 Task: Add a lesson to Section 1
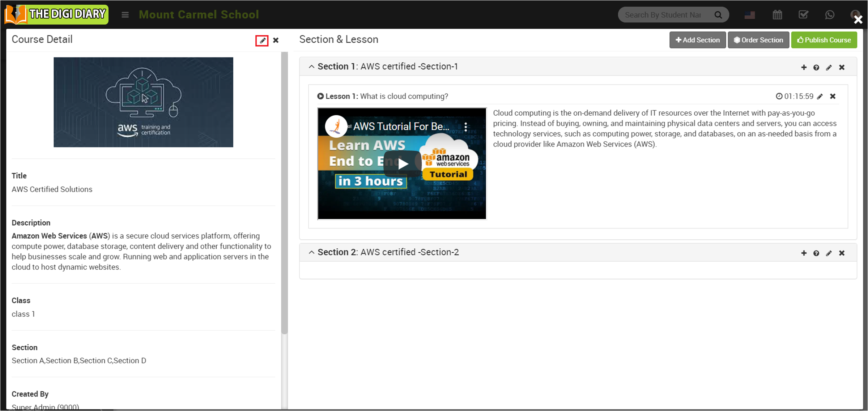[x=804, y=67]
